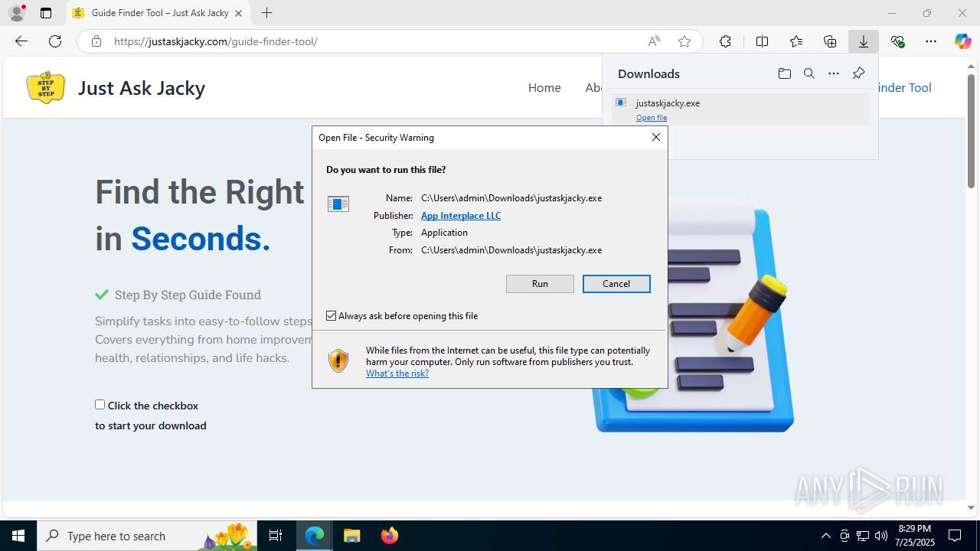Open the Windows Start menu

[x=18, y=536]
